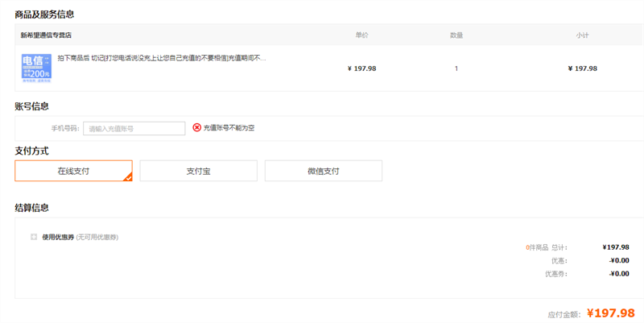
Task: Click the 数量 column header
Action: point(456,35)
